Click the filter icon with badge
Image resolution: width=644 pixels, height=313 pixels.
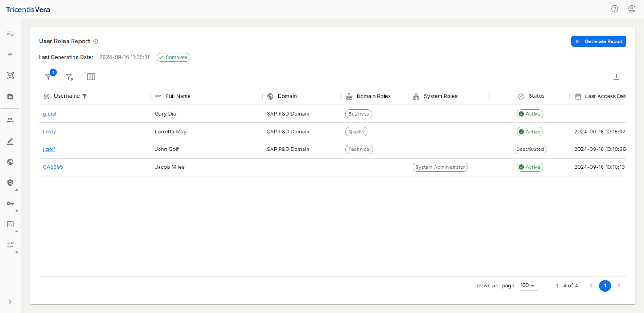[x=49, y=77]
